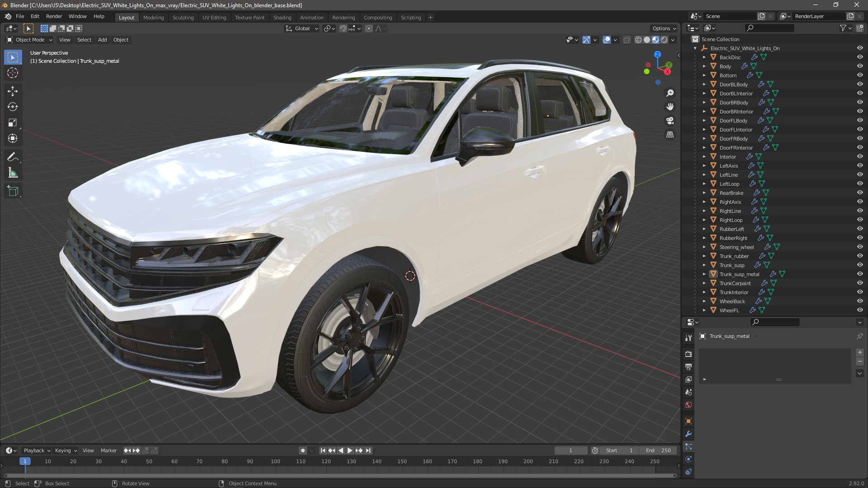The height and width of the screenshot is (488, 868).
Task: Open the Keying dropdown in timeline
Action: tap(66, 450)
